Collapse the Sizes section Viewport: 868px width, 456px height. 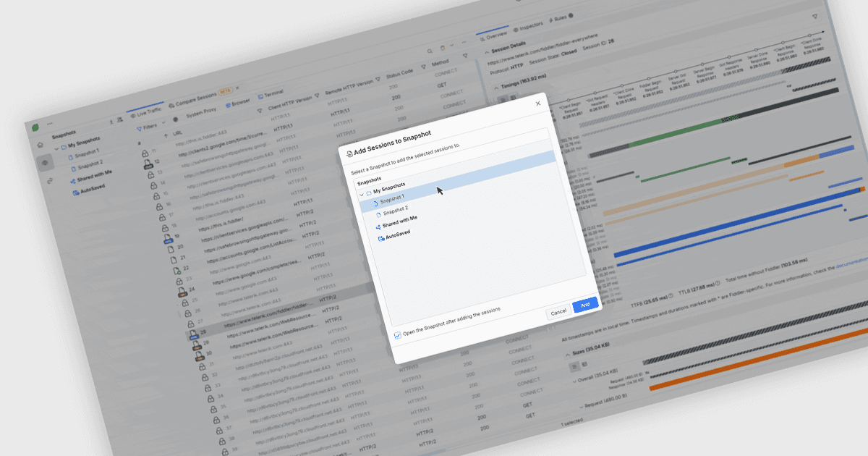568,355
